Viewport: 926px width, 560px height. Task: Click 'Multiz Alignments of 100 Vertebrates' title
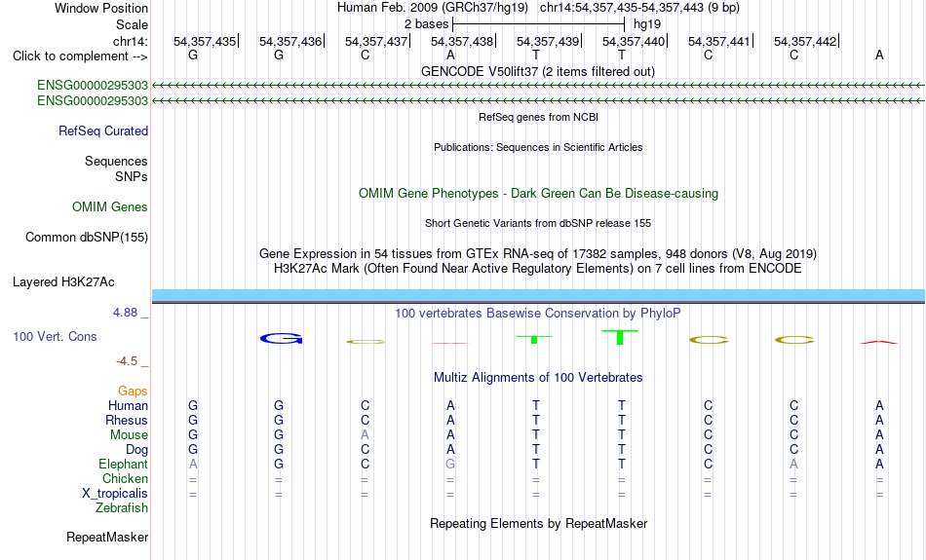[x=538, y=378]
